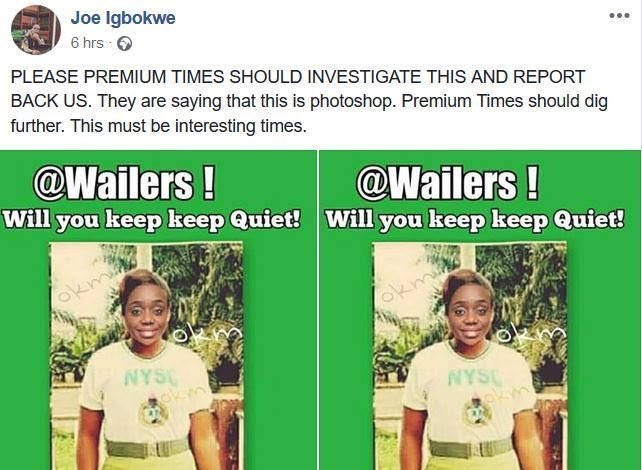This screenshot has height=470, width=642.
Task: Open Joe Igbokwe's round profile picture
Action: pos(36,30)
